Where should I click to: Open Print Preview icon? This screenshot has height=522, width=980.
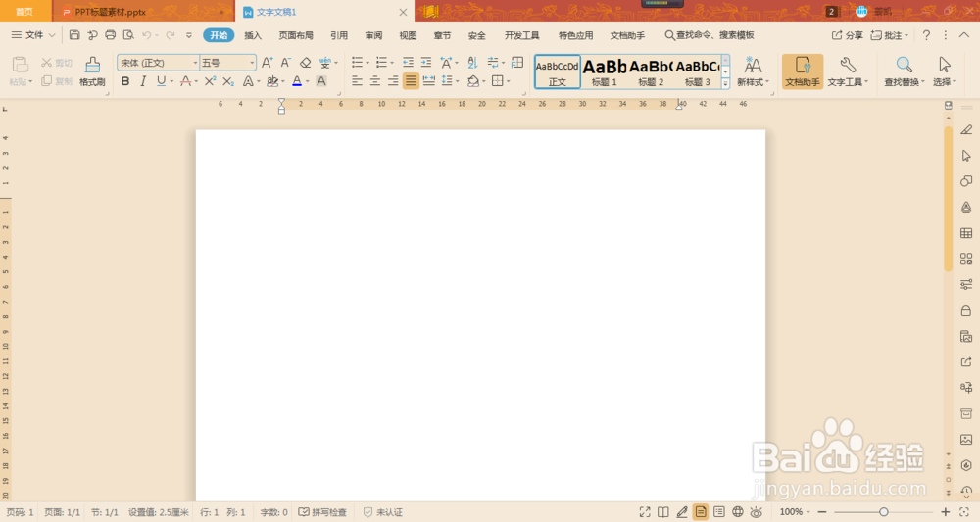(128, 35)
